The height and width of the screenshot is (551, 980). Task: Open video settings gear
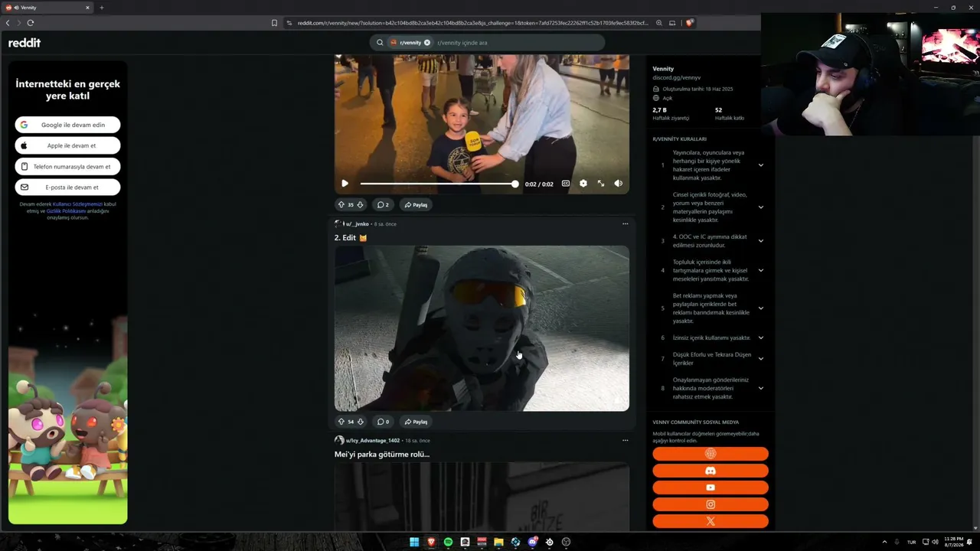pos(583,184)
